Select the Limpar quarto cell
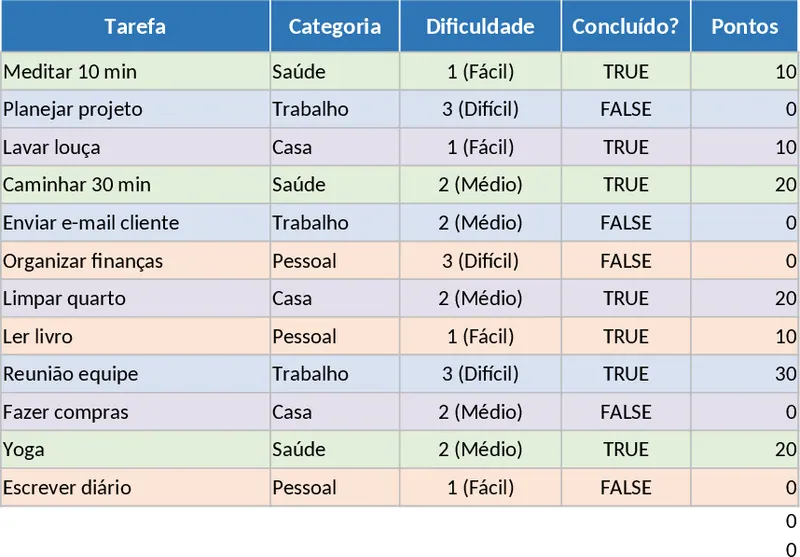This screenshot has height=557, width=800. (x=135, y=299)
